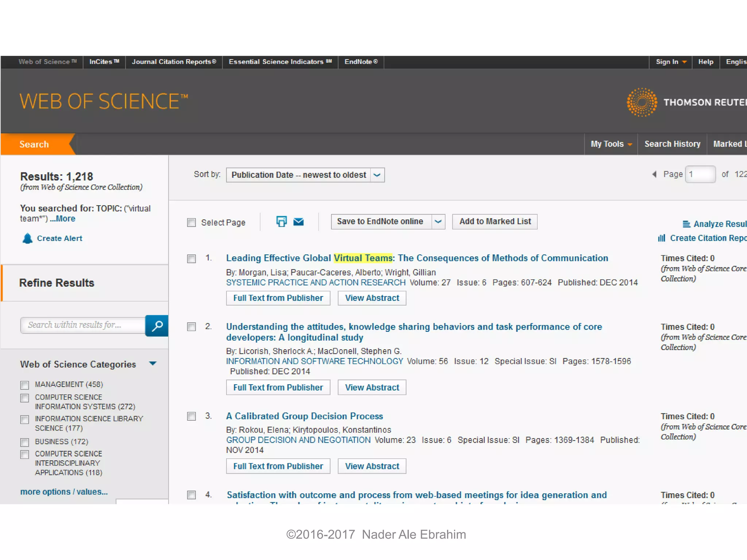The image size is (747, 560).
Task: Click the magnifier search-within-results button
Action: (x=157, y=326)
